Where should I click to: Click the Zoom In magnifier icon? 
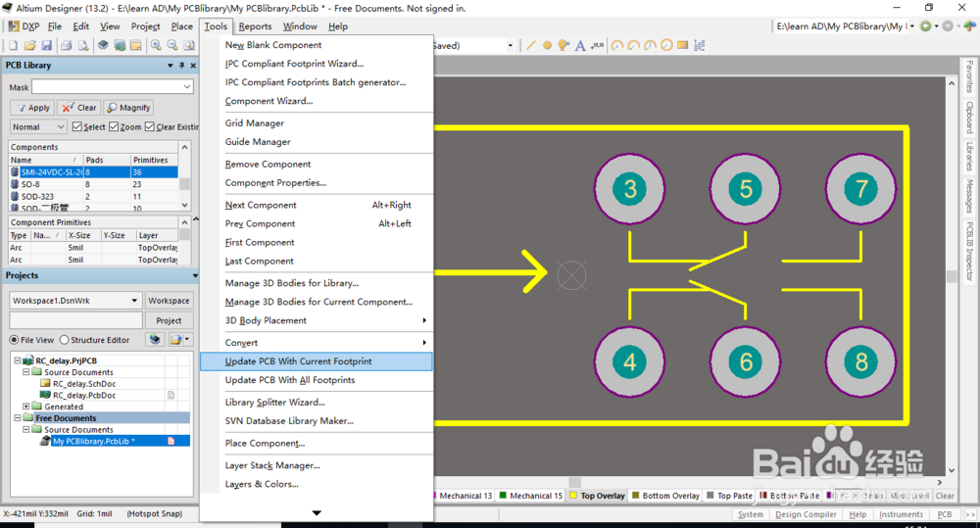(x=156, y=45)
